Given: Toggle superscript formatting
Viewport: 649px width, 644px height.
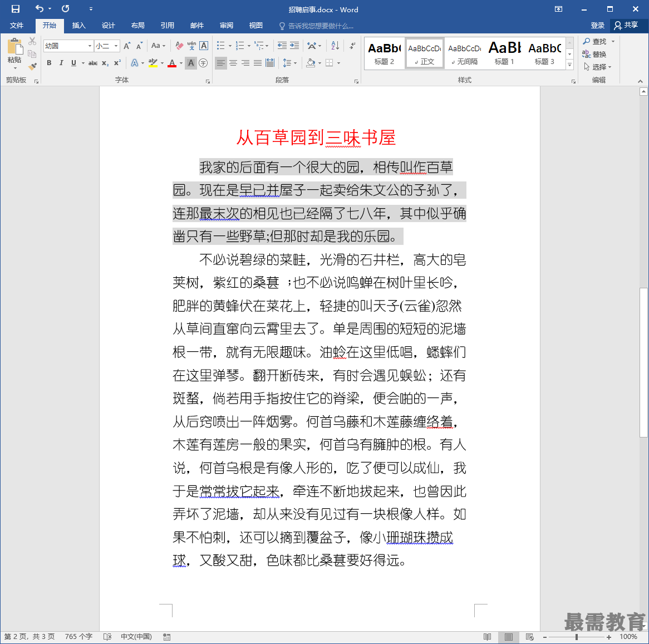Looking at the screenshot, I should tap(117, 63).
